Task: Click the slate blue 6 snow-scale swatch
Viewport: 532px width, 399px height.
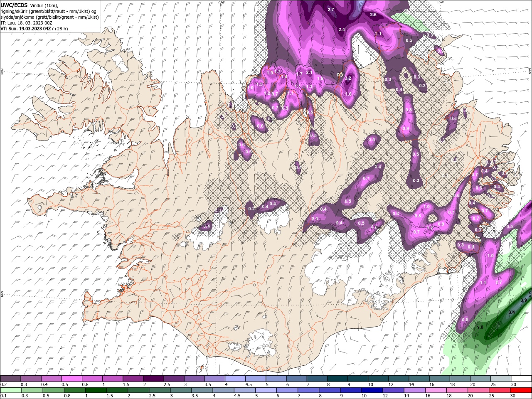Action: (296, 379)
